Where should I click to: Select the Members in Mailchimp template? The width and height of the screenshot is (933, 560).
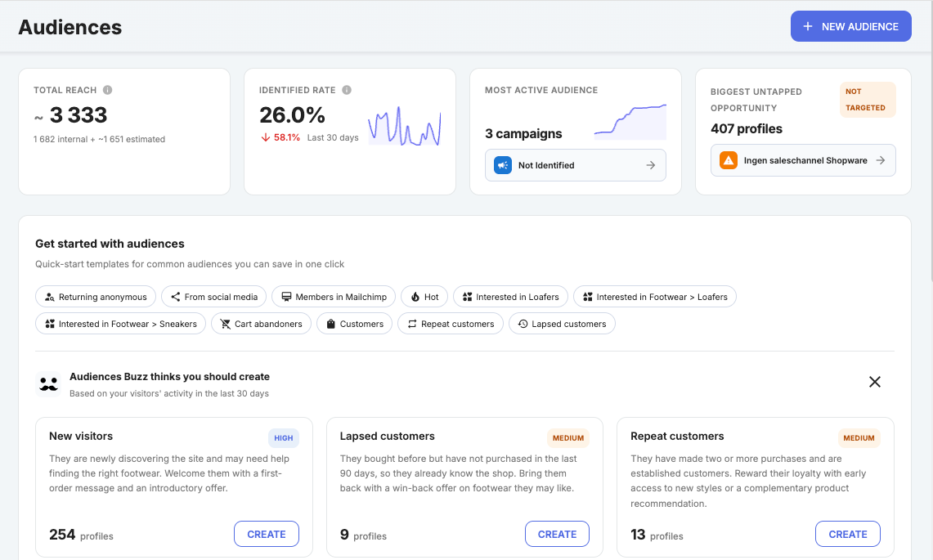point(334,297)
